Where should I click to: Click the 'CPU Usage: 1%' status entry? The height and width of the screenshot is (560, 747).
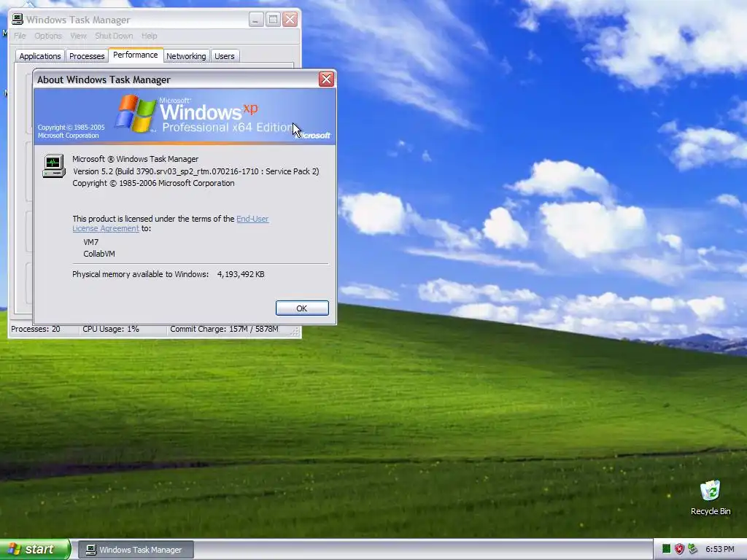tap(111, 329)
